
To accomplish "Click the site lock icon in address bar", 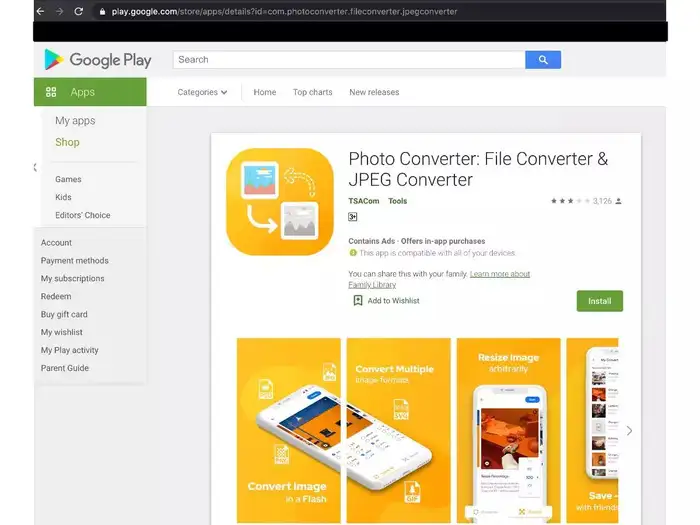I will pyautogui.click(x=101, y=12).
